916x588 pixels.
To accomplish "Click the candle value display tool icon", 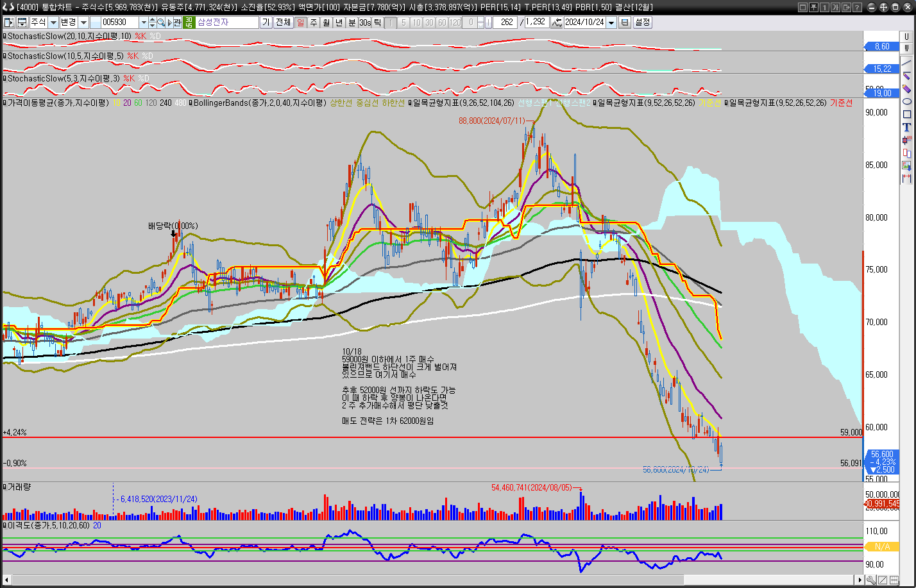I will tap(906, 140).
